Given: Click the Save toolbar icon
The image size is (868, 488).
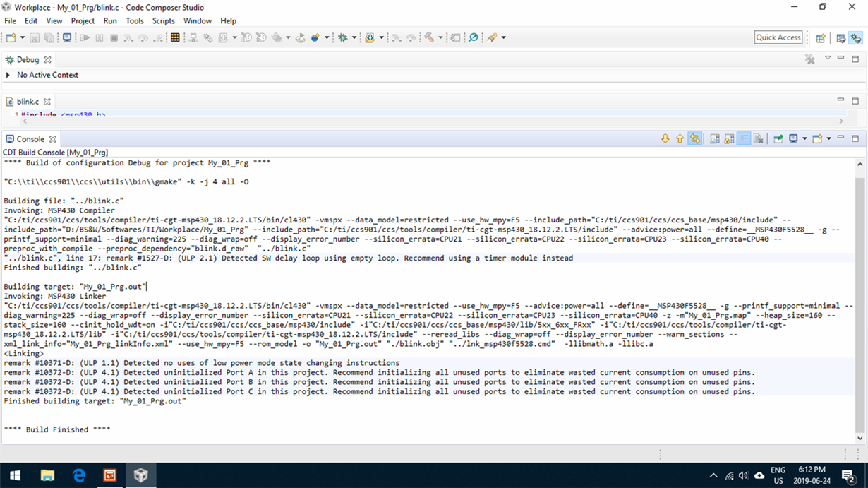Looking at the screenshot, I should click(35, 37).
